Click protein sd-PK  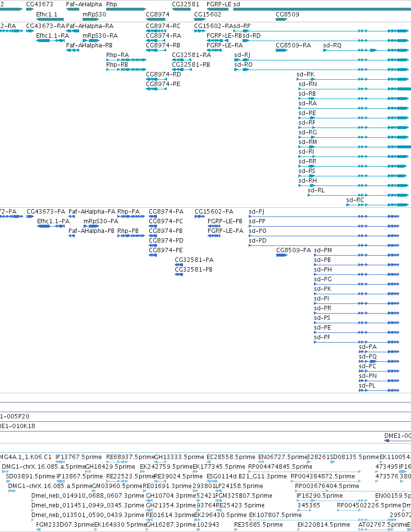point(323,289)
